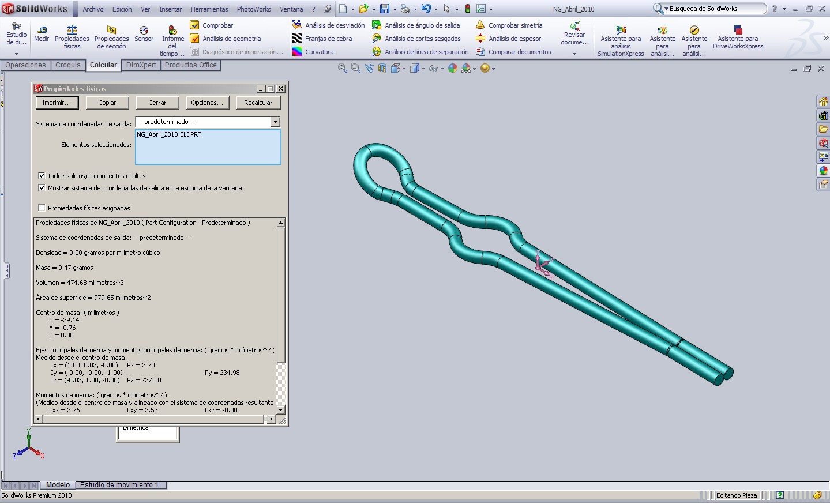
Task: Select NG_Abril_2010.SLDPRT in Elementos seleccionados list
Action: tap(169, 134)
